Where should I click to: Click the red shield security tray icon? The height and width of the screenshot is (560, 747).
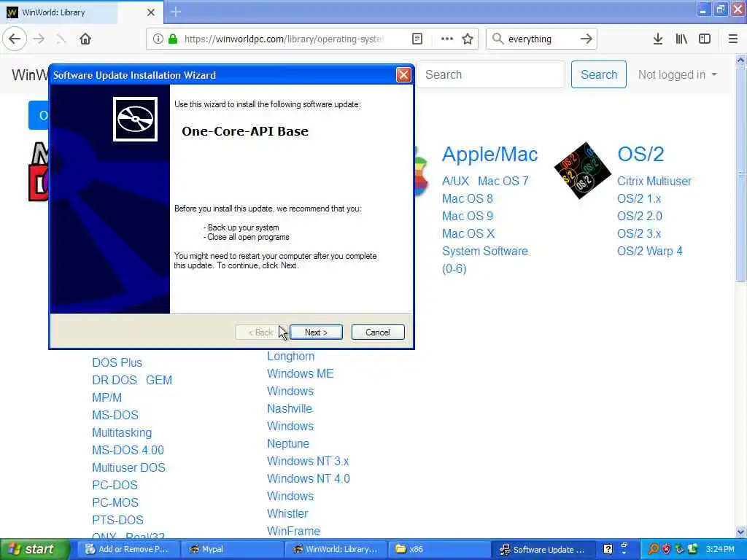(665, 549)
